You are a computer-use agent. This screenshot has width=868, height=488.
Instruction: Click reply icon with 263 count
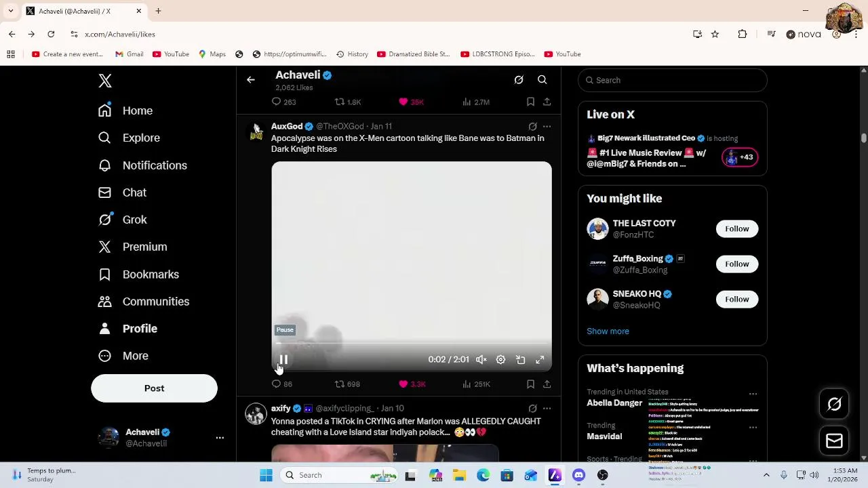(x=276, y=102)
